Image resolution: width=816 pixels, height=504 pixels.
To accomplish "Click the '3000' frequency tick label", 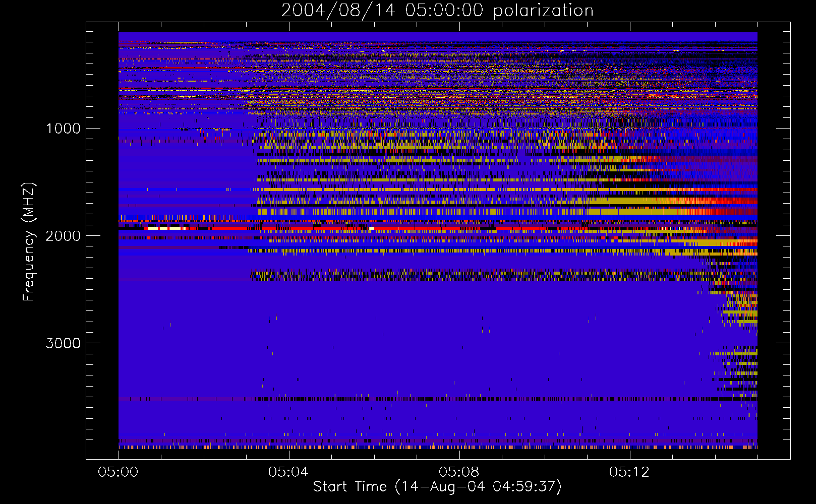I will (x=63, y=343).
